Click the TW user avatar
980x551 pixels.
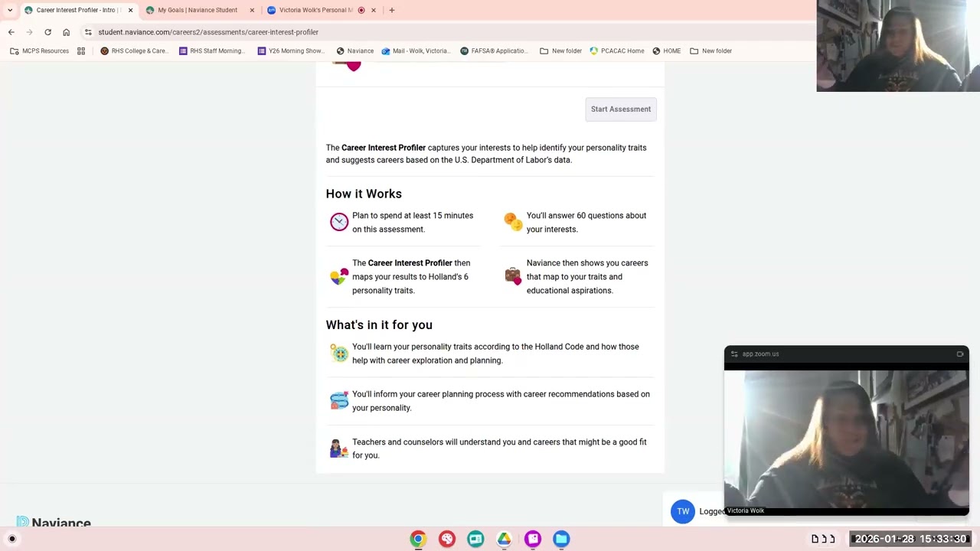683,511
